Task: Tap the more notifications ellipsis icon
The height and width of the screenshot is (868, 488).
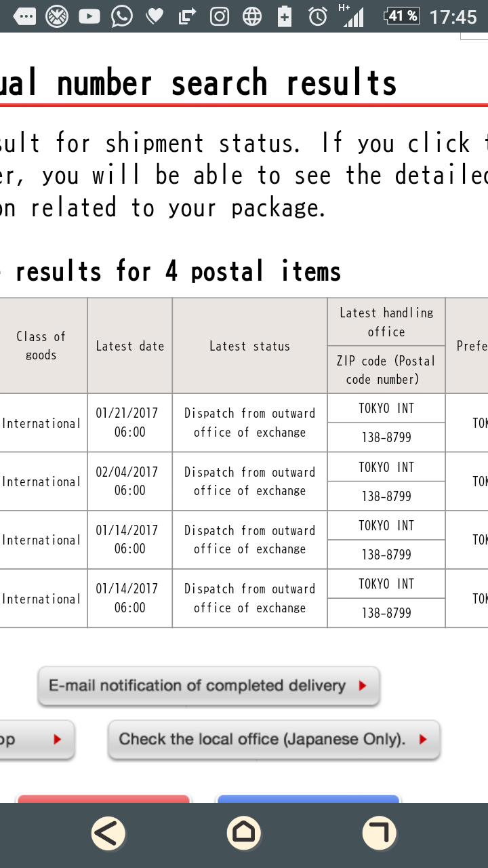Action: coord(25,16)
